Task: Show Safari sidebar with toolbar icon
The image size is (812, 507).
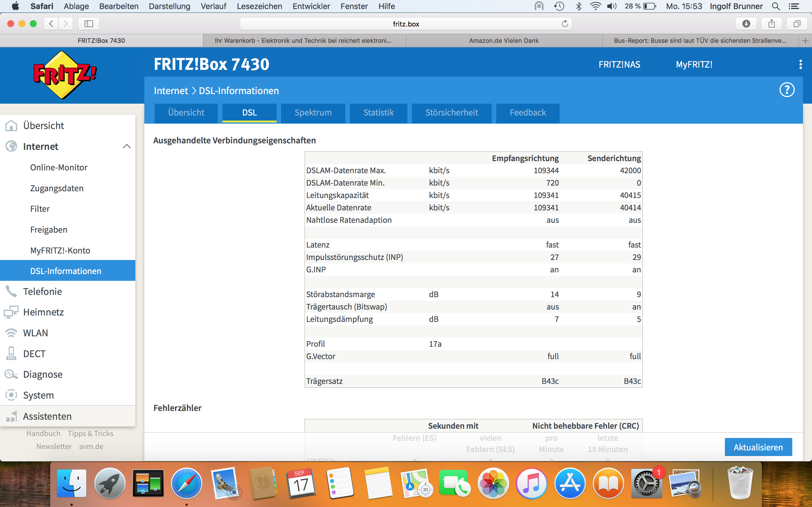Action: (x=89, y=24)
